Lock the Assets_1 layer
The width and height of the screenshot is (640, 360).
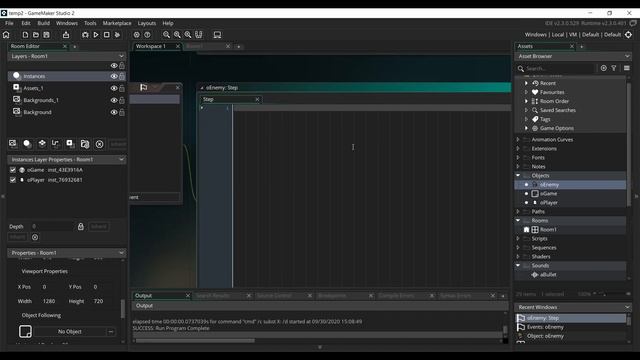(x=122, y=88)
